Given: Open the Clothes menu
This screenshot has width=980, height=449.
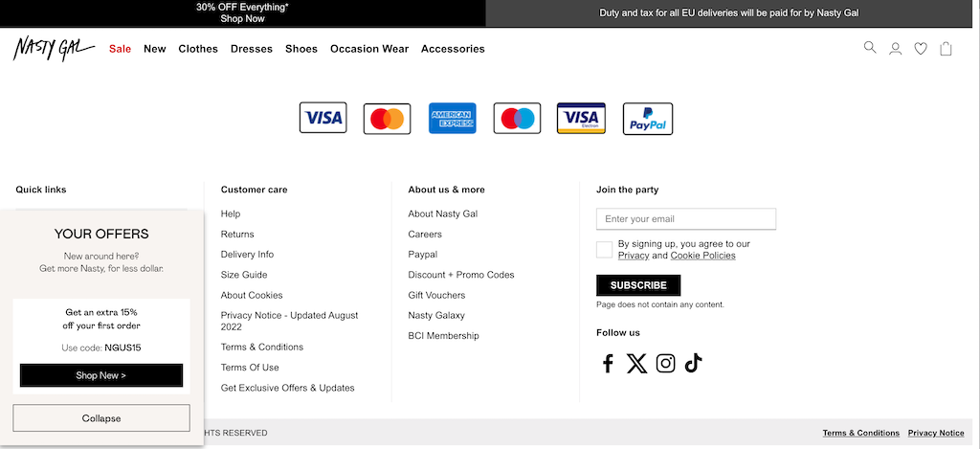Looking at the screenshot, I should (x=198, y=49).
